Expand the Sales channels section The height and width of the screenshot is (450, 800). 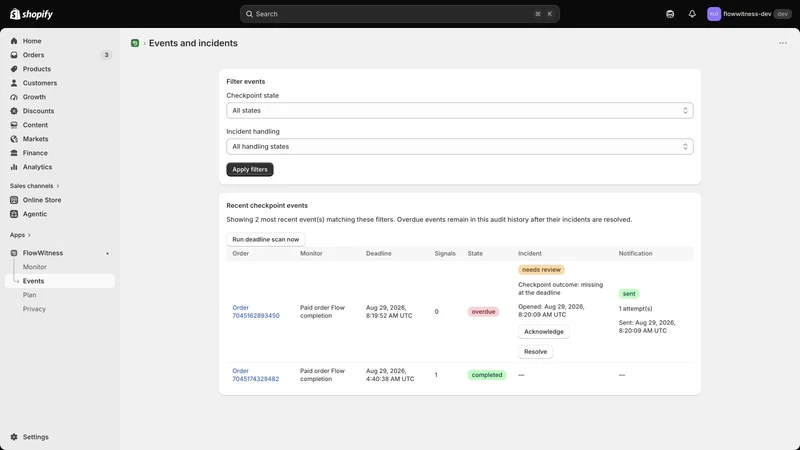point(34,186)
